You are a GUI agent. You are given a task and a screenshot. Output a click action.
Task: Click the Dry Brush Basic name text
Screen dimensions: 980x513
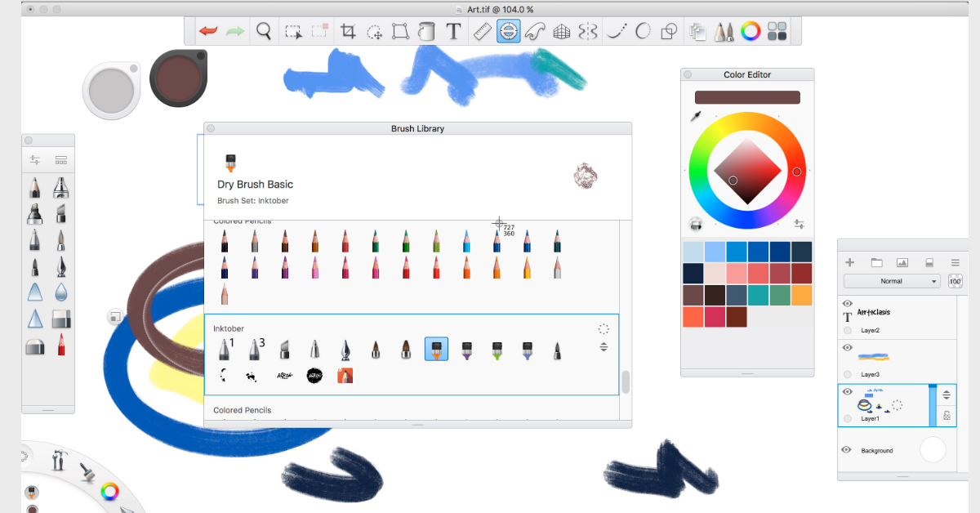click(x=255, y=185)
